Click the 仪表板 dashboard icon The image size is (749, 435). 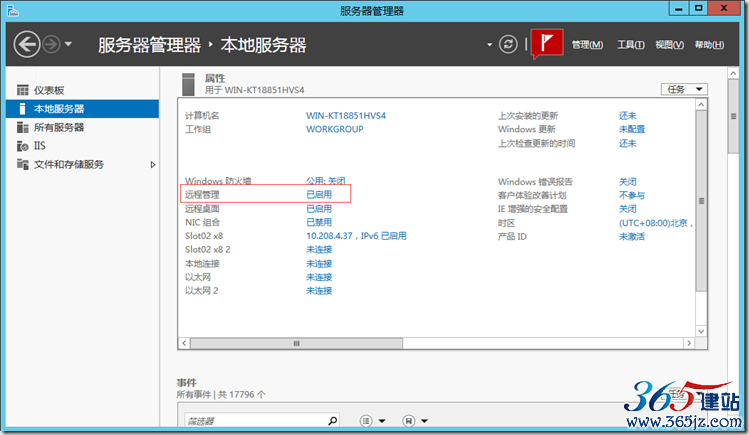[x=24, y=90]
